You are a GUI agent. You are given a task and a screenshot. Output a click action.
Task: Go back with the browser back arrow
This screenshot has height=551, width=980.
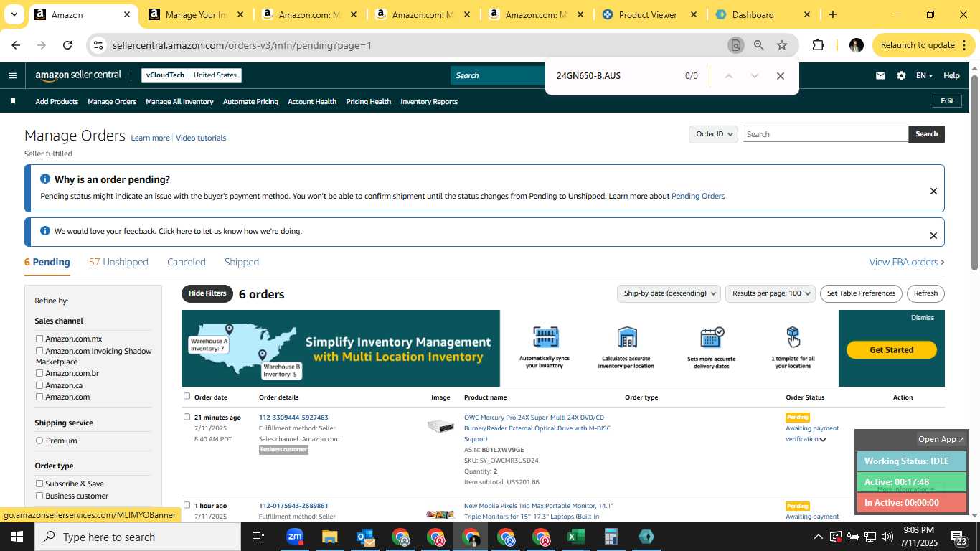pos(16,45)
